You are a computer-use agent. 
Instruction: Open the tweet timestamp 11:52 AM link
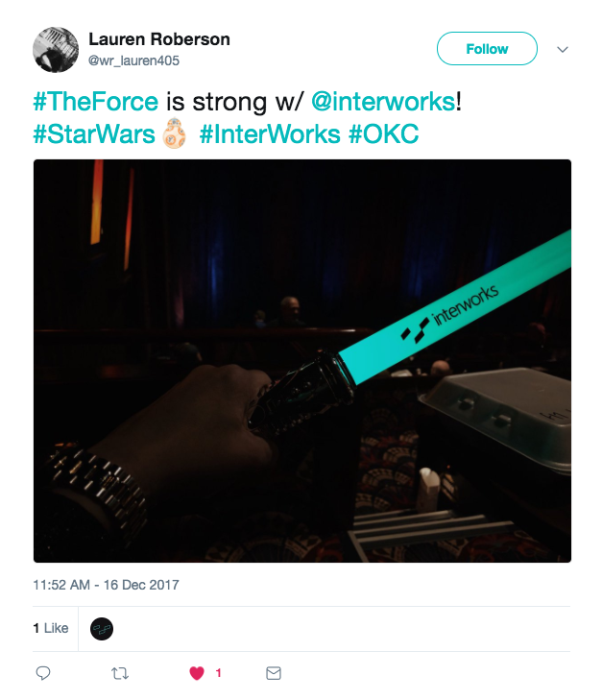click(106, 584)
